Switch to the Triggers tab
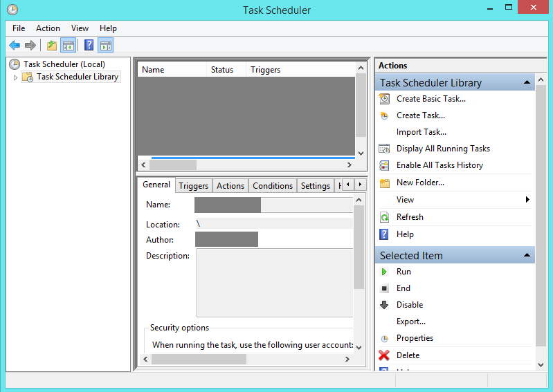The width and height of the screenshot is (553, 392). 193,185
